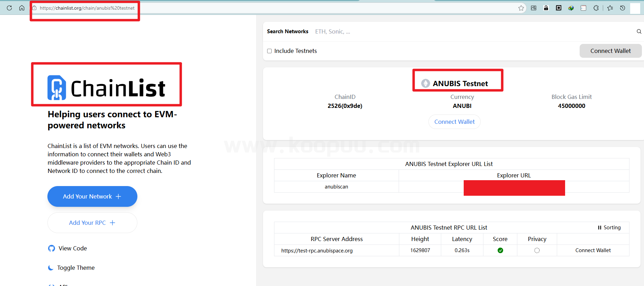
Task: Select the https://test-rpc.anubispace.org address
Action: coord(317,251)
